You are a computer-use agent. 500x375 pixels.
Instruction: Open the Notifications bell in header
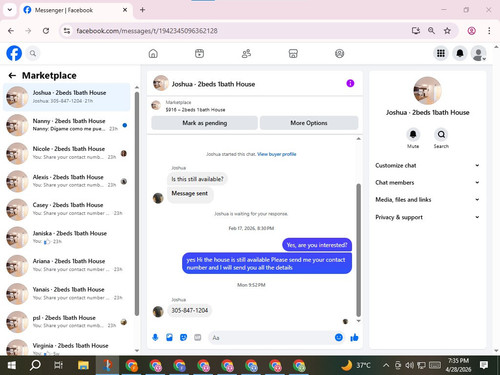[x=460, y=53]
